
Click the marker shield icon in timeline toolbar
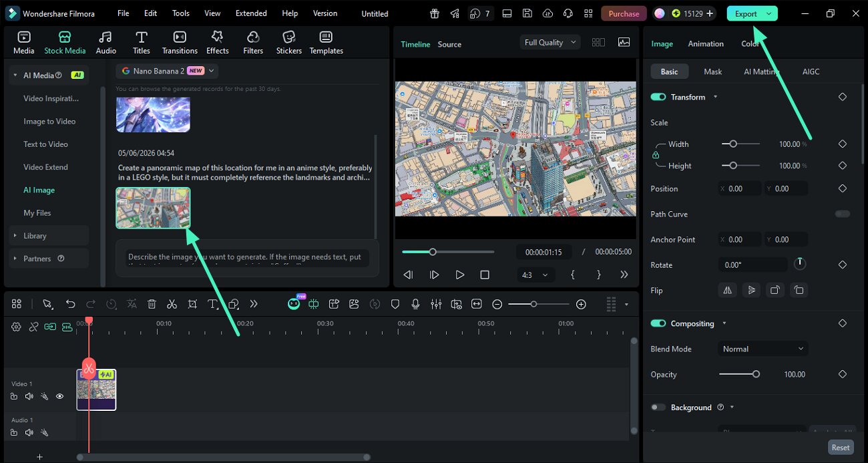click(395, 304)
